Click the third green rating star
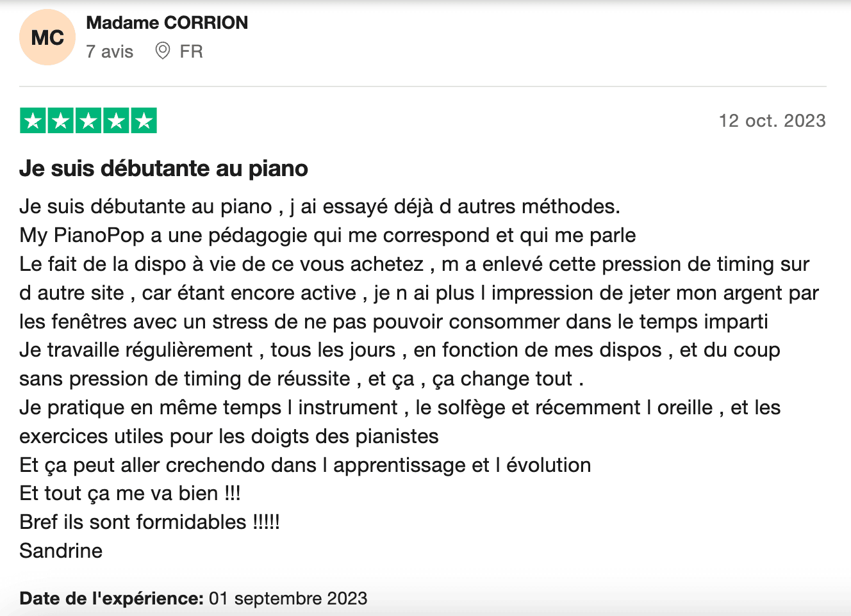Screen dimensions: 851x616 coord(88,120)
